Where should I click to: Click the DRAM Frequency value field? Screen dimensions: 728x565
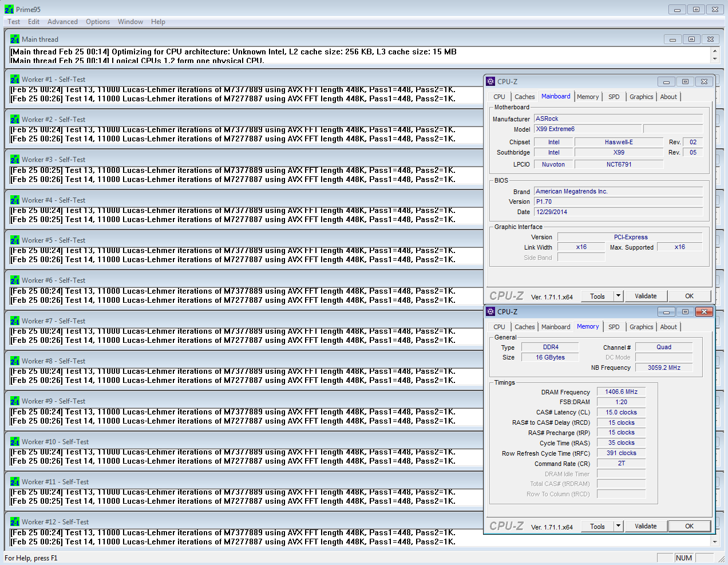point(621,392)
